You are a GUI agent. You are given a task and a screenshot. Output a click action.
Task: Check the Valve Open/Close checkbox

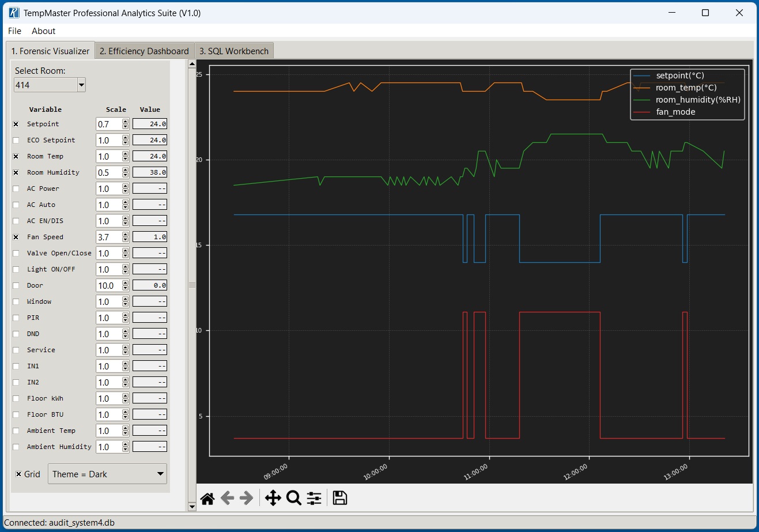click(16, 253)
